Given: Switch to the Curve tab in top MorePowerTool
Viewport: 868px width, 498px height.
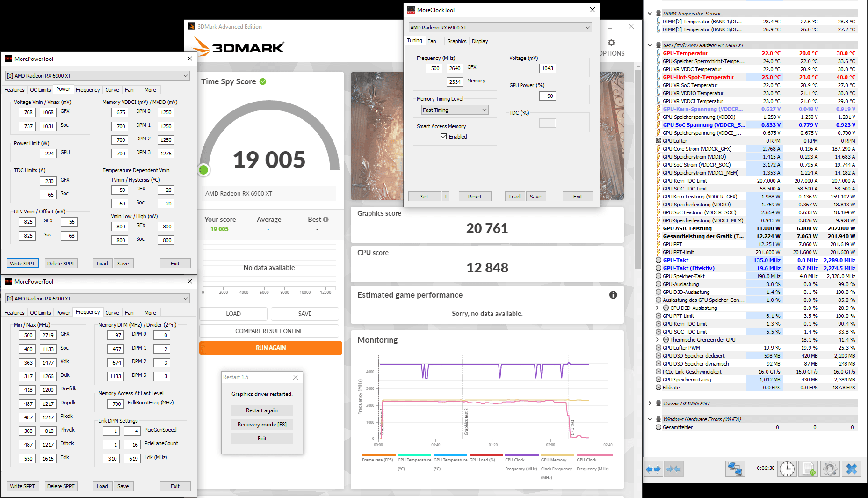Looking at the screenshot, I should click(x=112, y=90).
